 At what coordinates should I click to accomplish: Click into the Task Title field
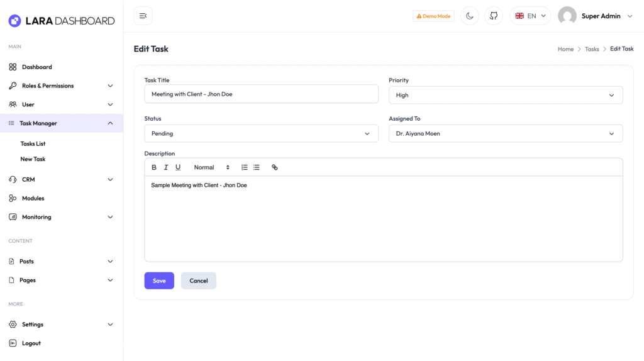point(261,94)
